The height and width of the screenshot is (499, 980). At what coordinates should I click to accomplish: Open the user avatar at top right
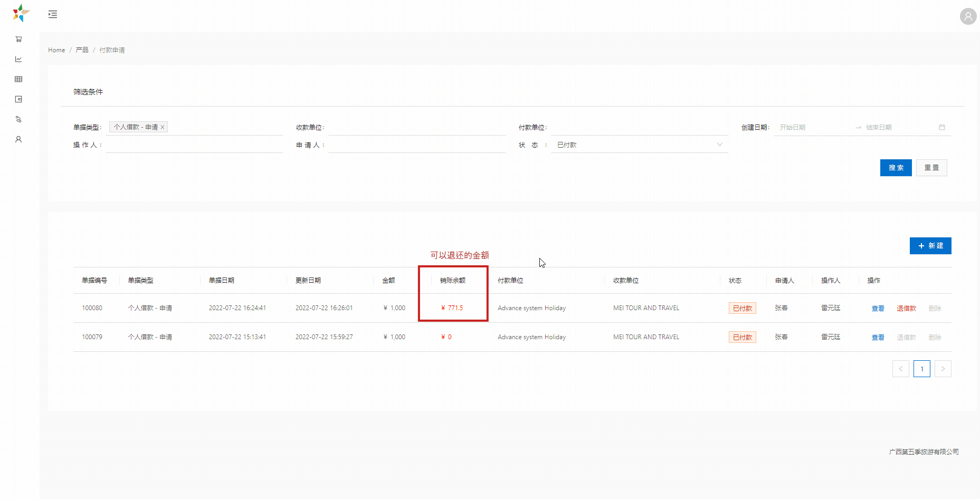tap(968, 16)
